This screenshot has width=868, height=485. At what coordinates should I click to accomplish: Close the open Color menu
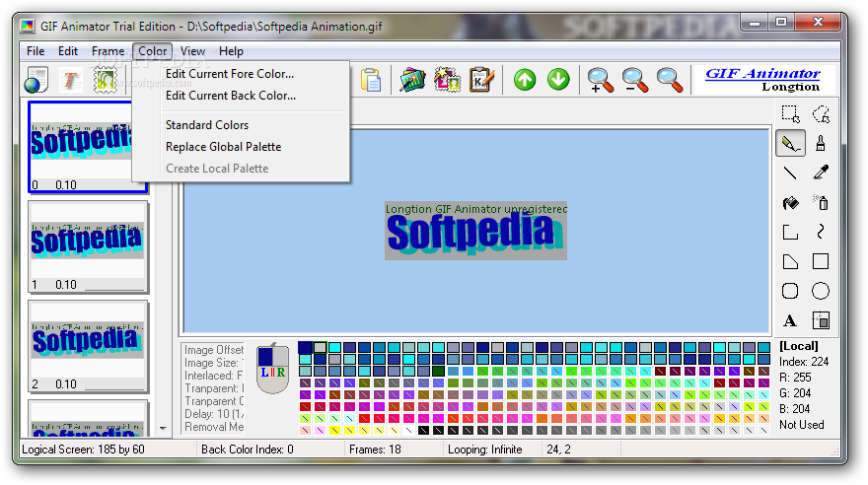[x=152, y=51]
